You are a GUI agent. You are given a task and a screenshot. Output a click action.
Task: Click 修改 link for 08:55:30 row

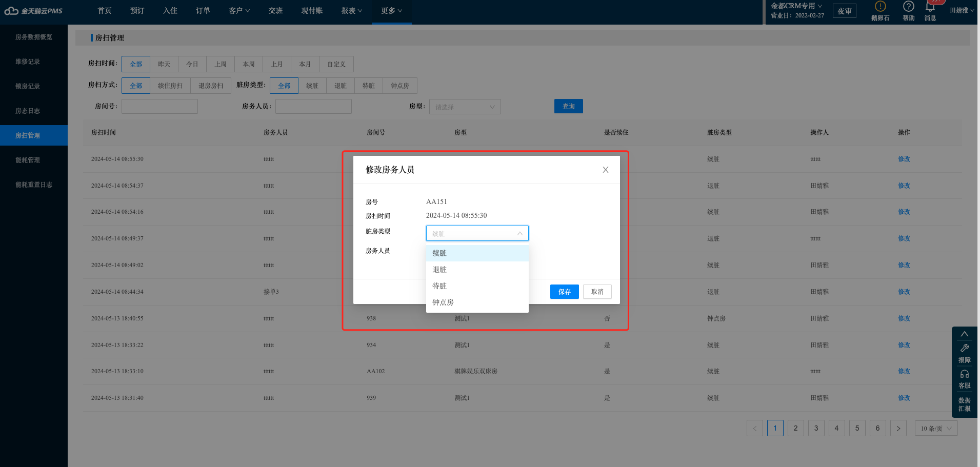pyautogui.click(x=904, y=159)
